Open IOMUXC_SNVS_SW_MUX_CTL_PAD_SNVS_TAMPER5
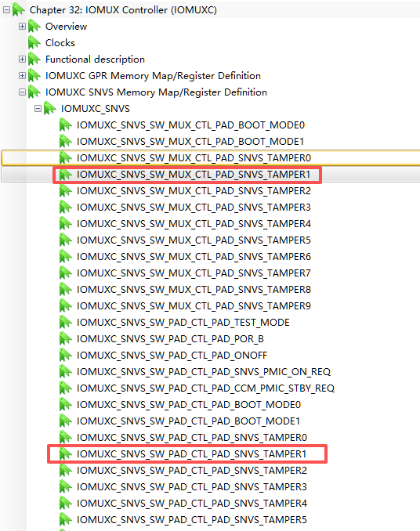Screen dimensions: 420x531 [x=194, y=240]
